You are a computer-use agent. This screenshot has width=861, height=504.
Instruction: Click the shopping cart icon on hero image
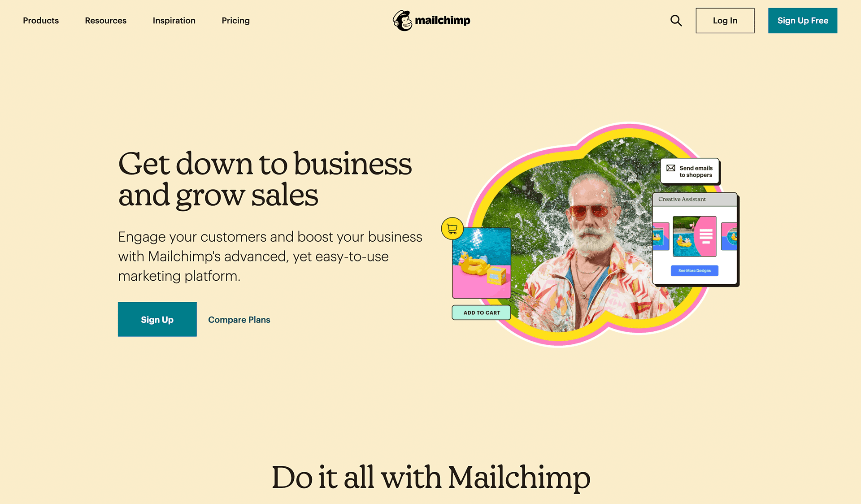click(451, 228)
